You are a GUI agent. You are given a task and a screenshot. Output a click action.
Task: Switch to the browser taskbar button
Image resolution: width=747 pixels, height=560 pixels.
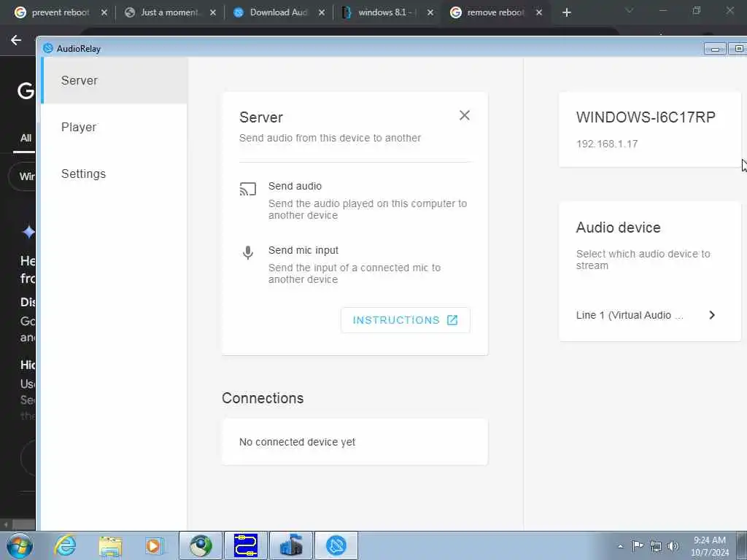click(201, 545)
